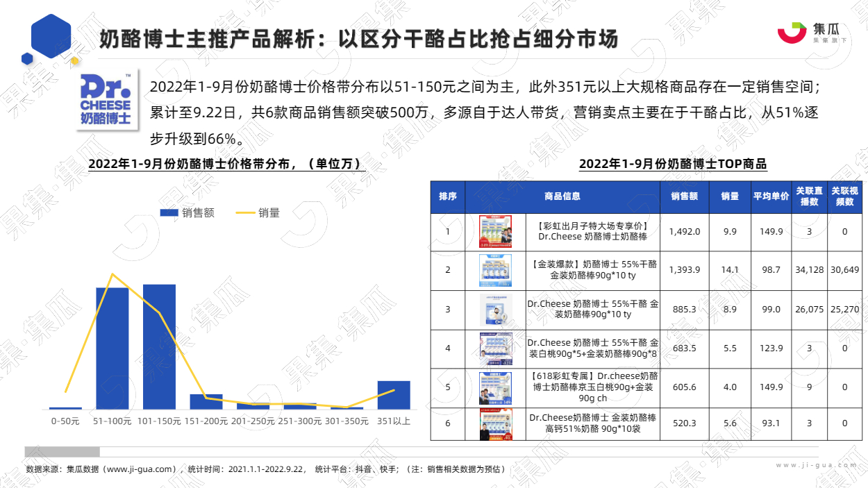Select the 1,492.0 sales value
The height and width of the screenshot is (488, 868).
[685, 232]
